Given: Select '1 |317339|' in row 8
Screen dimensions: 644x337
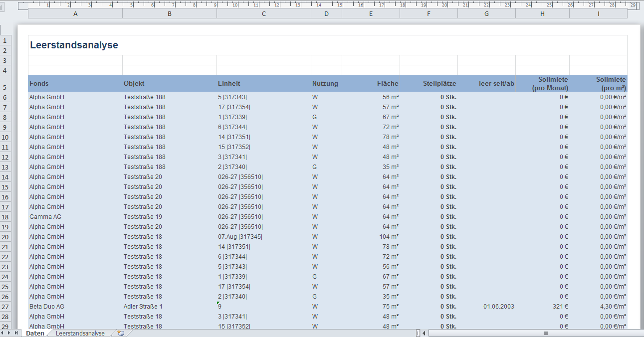Looking at the screenshot, I should tap(264, 117).
